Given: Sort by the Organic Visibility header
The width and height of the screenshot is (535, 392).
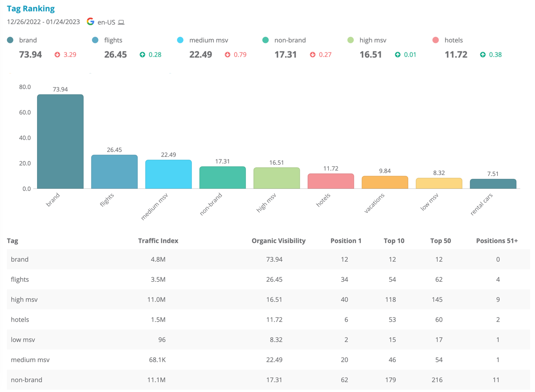Looking at the screenshot, I should click(x=278, y=241).
